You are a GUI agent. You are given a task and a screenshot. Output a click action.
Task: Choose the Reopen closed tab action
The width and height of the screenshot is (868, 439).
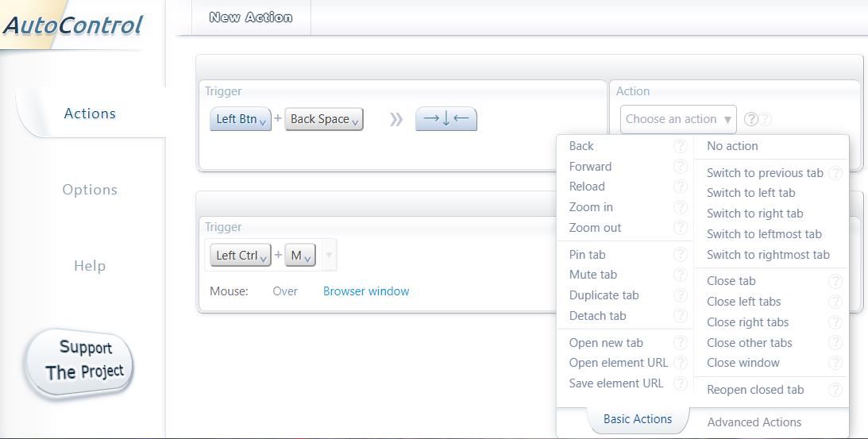coord(755,390)
